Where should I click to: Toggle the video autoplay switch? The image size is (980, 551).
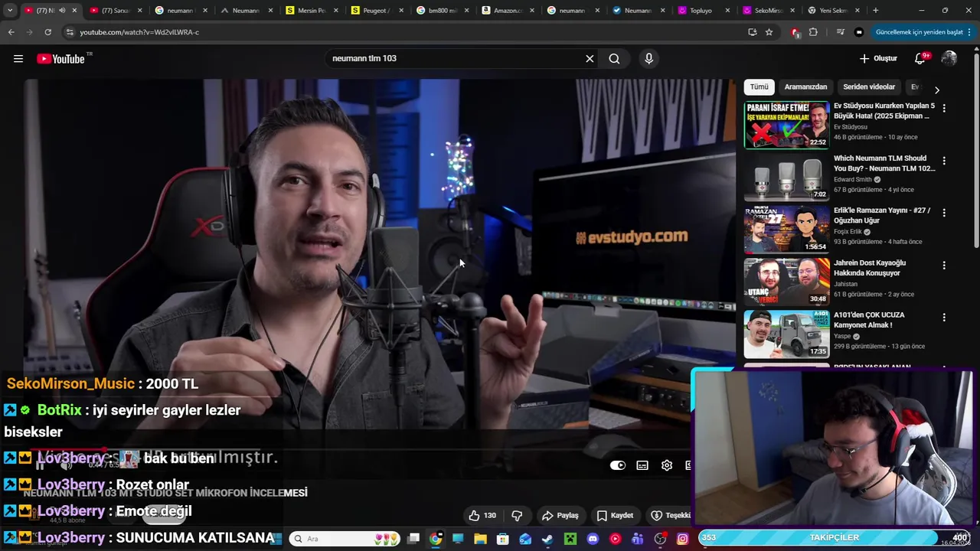[x=618, y=465]
